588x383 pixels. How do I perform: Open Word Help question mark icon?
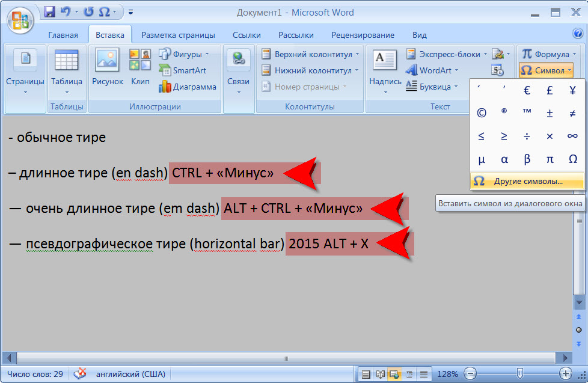click(578, 34)
